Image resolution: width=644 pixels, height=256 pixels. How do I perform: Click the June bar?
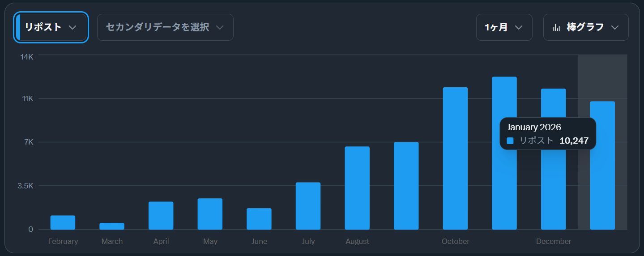tap(259, 219)
